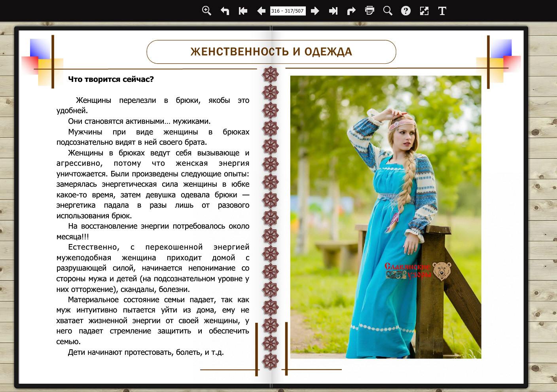The height and width of the screenshot is (392, 557).
Task: Click the go back curved arrow icon
Action: pos(225,11)
